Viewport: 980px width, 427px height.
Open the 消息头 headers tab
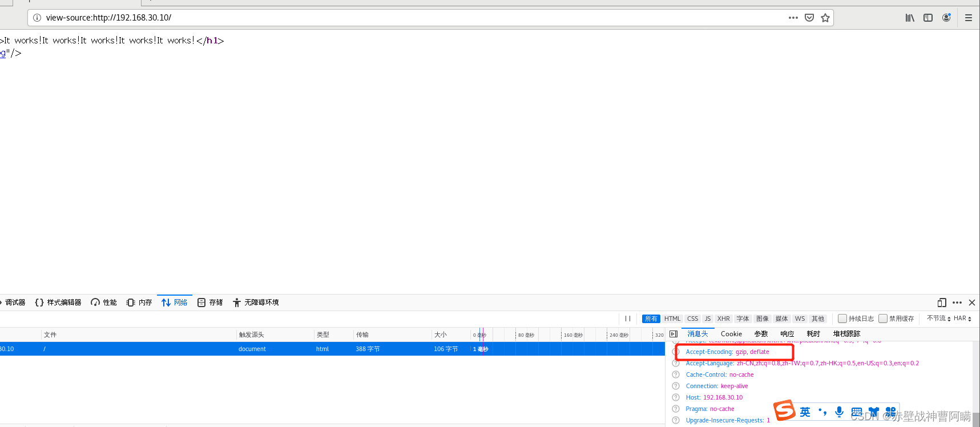(697, 334)
